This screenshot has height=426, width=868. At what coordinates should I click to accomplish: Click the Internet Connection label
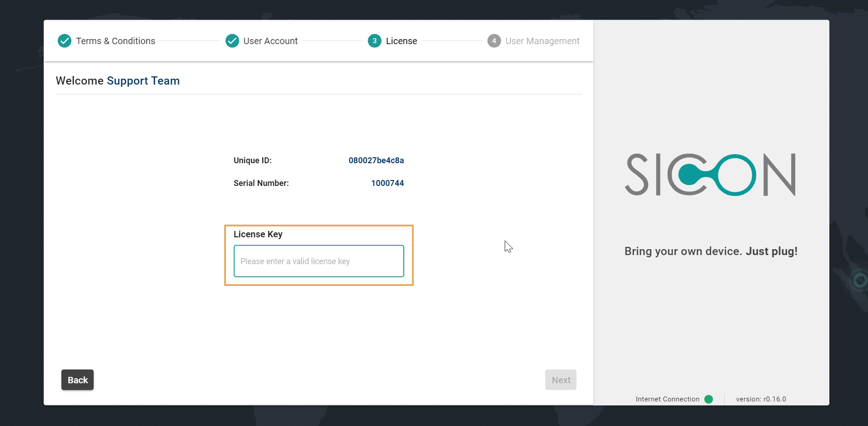point(667,399)
